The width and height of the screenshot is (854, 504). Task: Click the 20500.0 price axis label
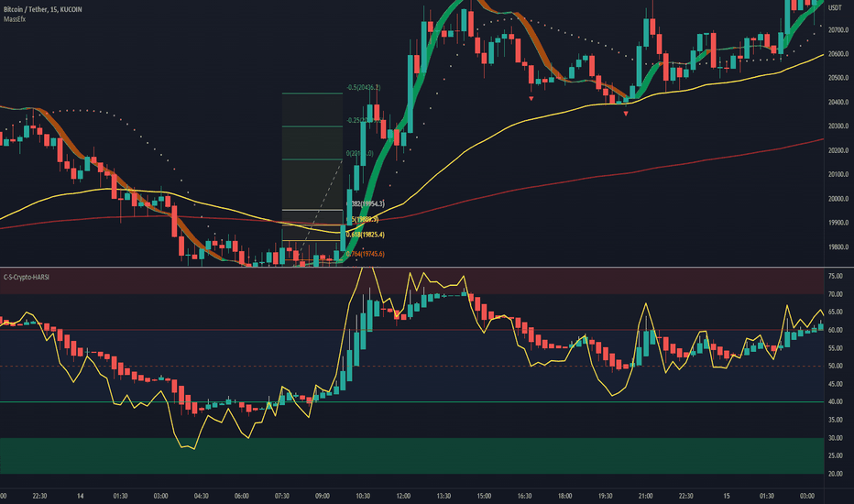pyautogui.click(x=838, y=78)
